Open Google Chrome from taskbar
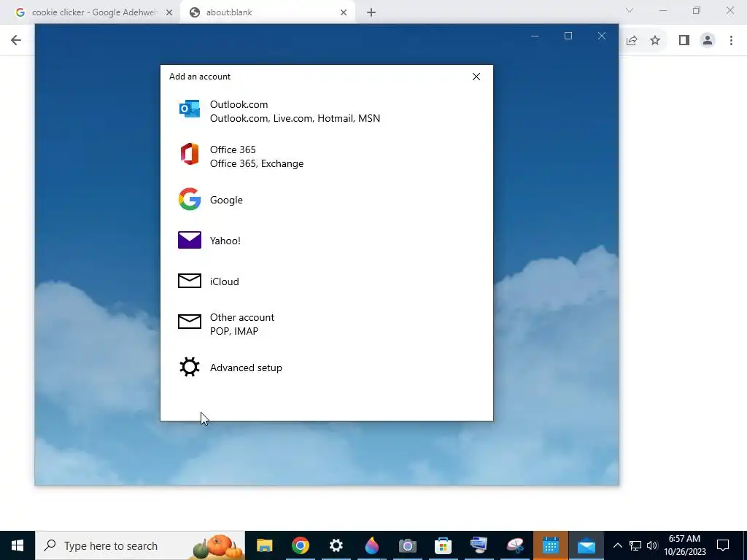 [300, 545]
